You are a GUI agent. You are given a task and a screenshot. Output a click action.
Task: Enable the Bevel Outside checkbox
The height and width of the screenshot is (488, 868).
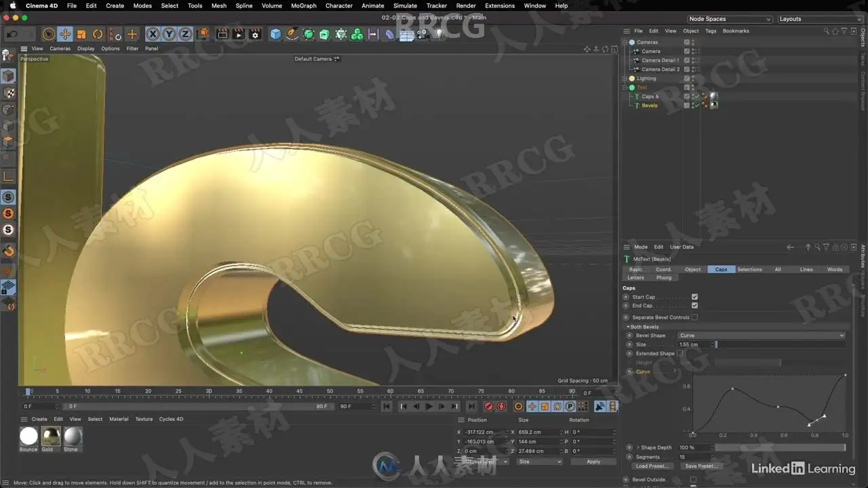pyautogui.click(x=693, y=480)
